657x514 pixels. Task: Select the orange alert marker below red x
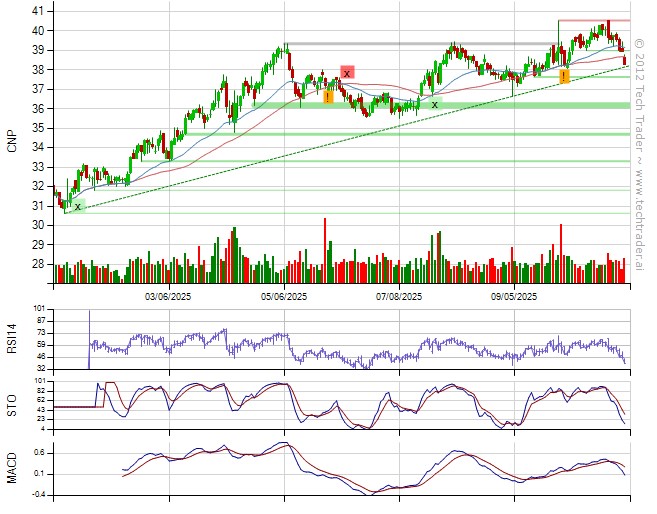coord(328,97)
